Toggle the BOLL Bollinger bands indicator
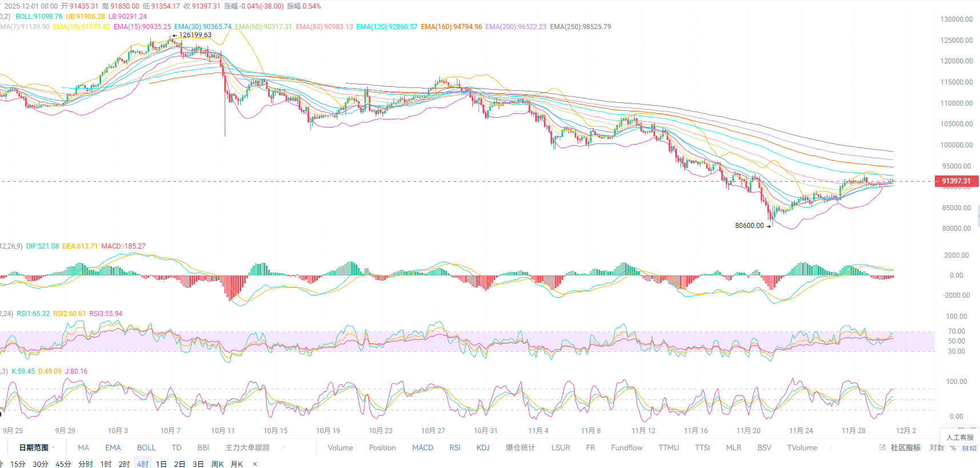Viewport: 980px width, 468px height. 146,447
